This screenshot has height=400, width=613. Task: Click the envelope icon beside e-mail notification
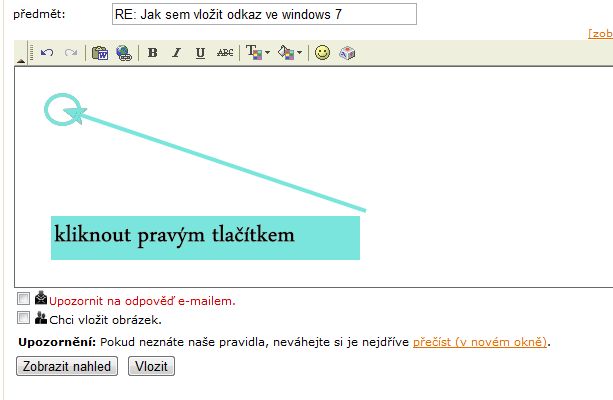point(41,298)
